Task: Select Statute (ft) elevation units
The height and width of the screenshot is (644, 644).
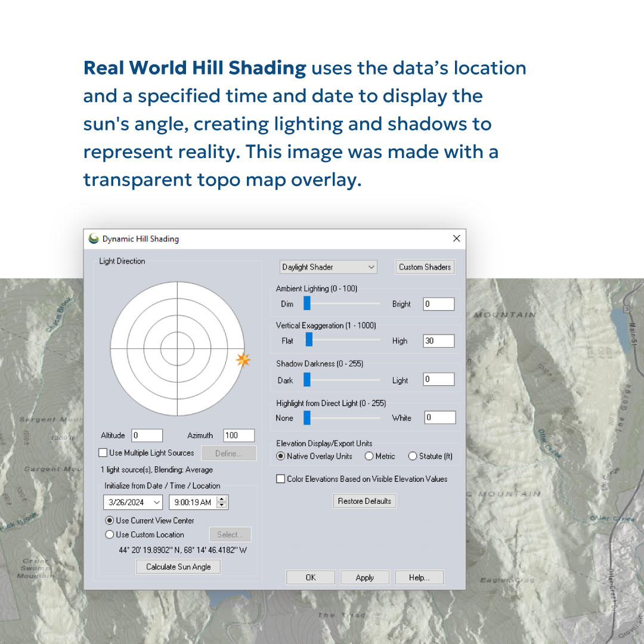Action: point(413,456)
